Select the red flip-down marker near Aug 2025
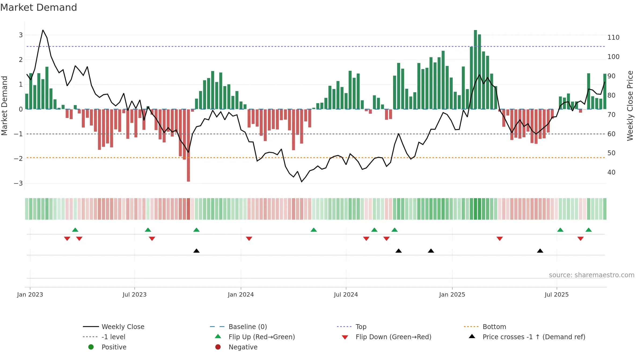Screen dimensions: 644x362 pyautogui.click(x=581, y=239)
